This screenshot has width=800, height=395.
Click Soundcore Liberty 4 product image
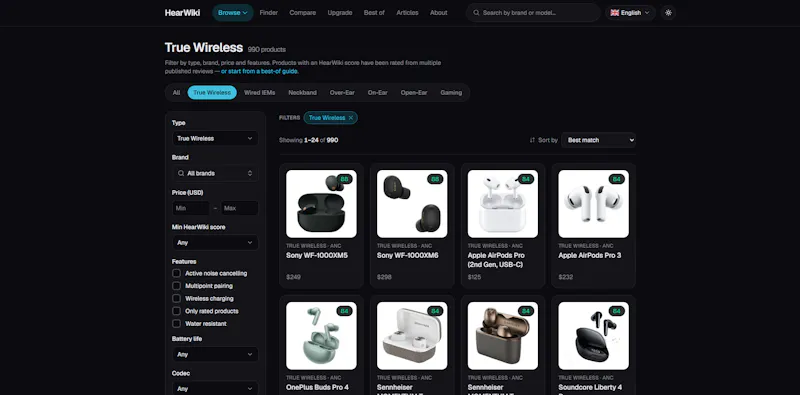pyautogui.click(x=593, y=336)
